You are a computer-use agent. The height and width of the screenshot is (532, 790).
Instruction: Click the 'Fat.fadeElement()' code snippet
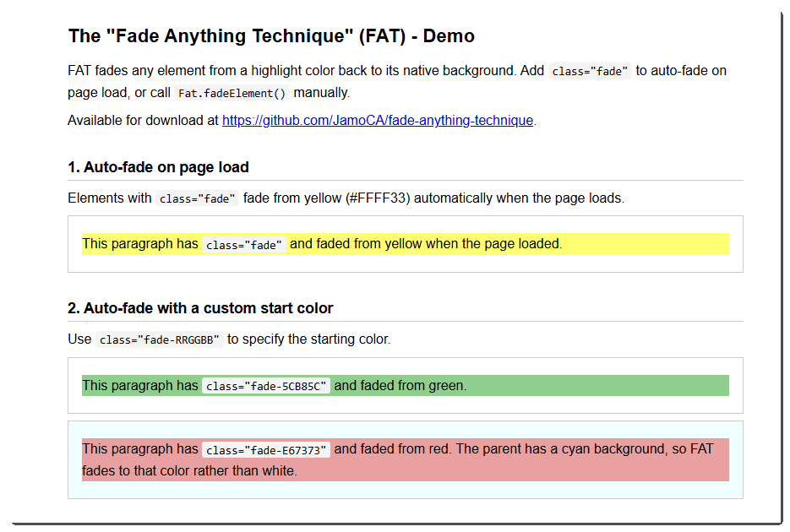232,93
